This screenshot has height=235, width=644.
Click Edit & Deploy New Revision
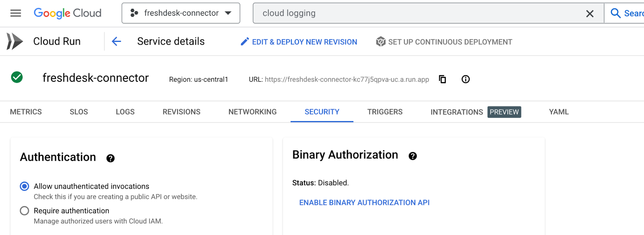[x=299, y=42]
